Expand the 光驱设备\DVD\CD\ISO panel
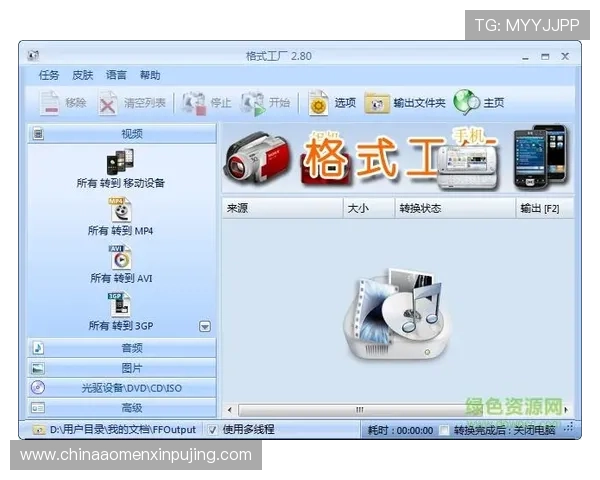The image size is (600, 480). click(x=122, y=388)
